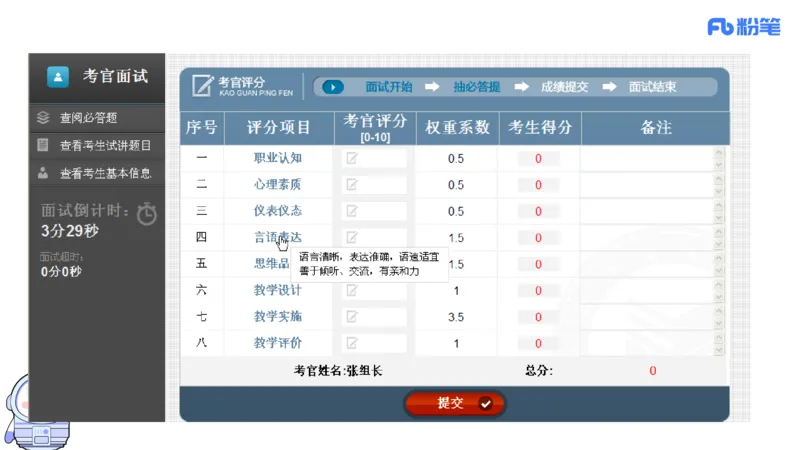This screenshot has height=450, width=800.
Task: Click the person icon beside 查看考生基本信息
Action: 43,173
